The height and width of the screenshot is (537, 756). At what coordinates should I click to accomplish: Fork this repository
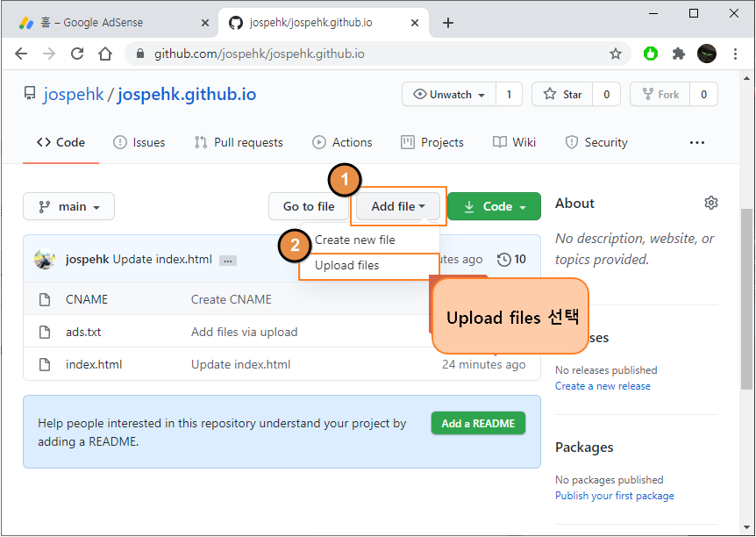660,94
